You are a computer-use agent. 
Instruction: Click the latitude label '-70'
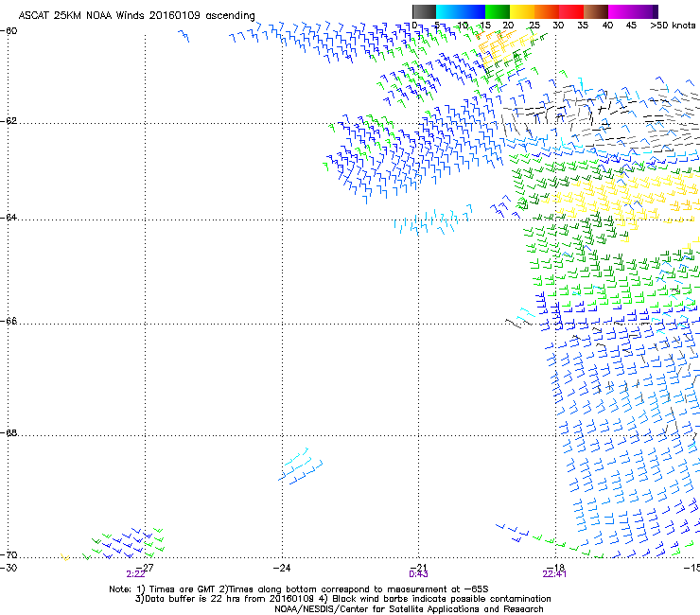pos(9,555)
